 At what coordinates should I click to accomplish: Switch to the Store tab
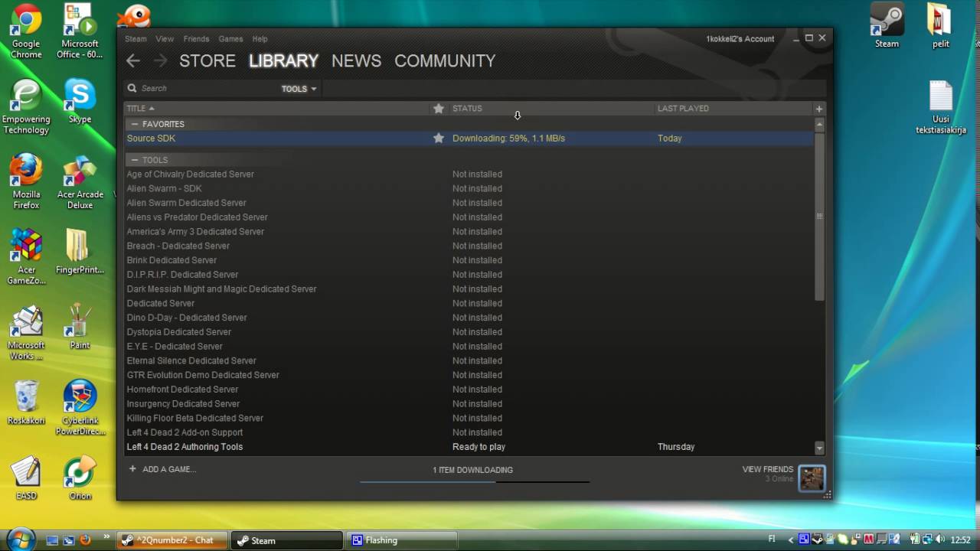click(x=207, y=61)
